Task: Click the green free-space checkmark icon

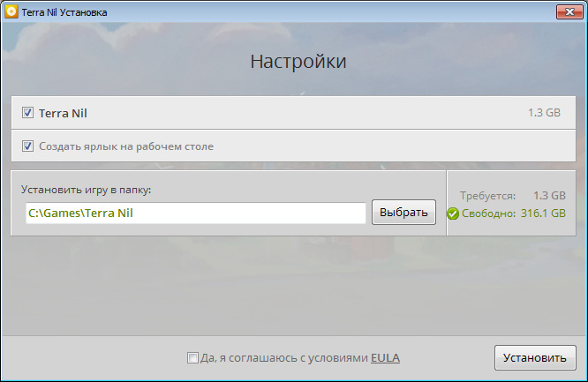Action: click(x=453, y=213)
